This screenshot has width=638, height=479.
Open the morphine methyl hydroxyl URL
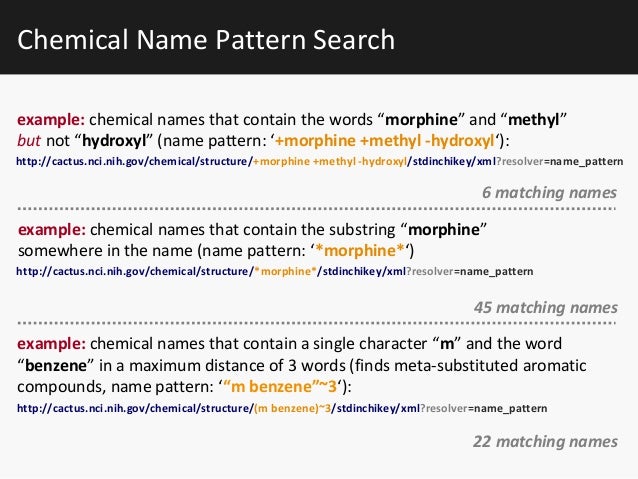click(x=319, y=162)
